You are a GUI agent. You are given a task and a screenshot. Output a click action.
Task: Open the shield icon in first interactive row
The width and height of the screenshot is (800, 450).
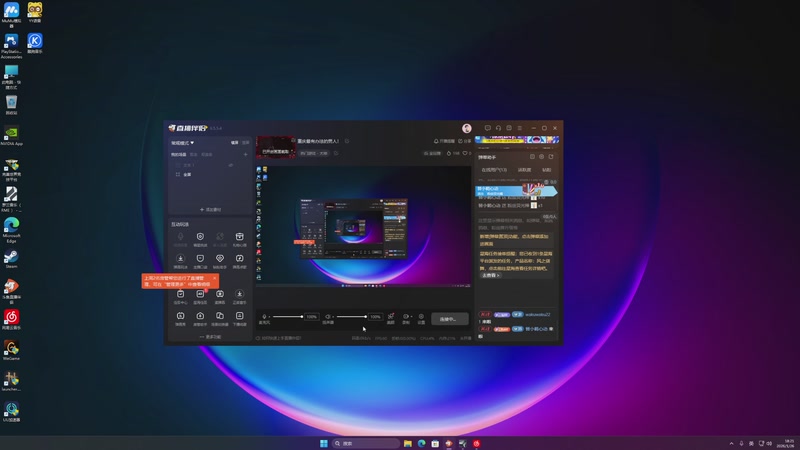(x=200, y=239)
